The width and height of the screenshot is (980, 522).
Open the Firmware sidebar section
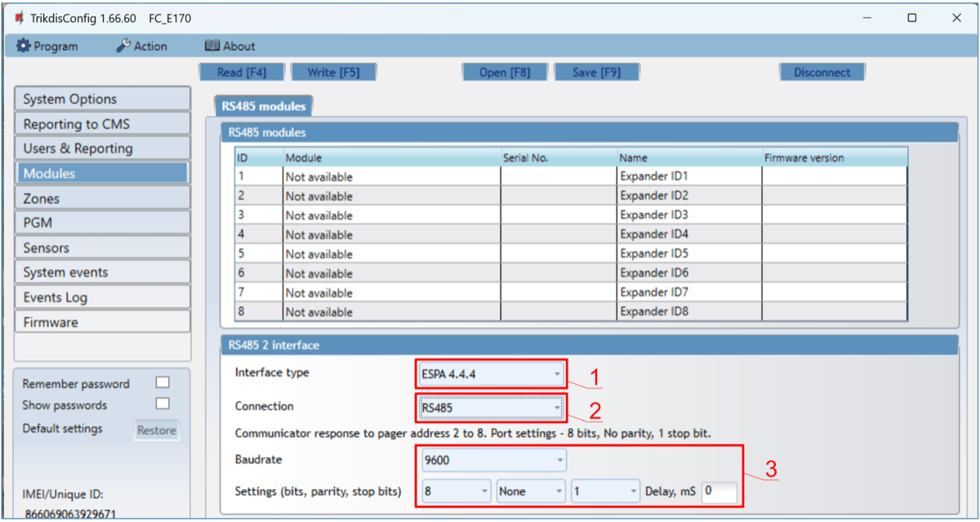(102, 323)
